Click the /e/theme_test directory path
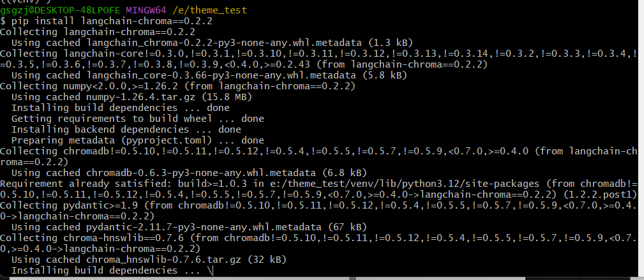 pyautogui.click(x=209, y=10)
